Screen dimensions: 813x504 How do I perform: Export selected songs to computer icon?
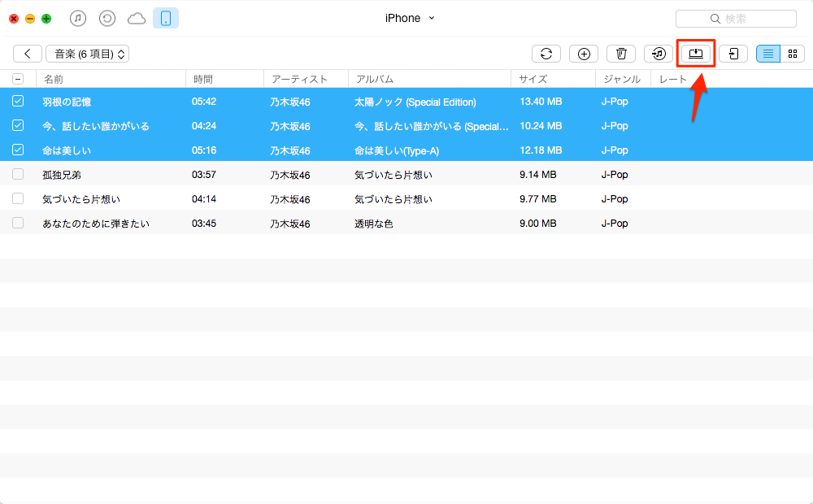696,54
